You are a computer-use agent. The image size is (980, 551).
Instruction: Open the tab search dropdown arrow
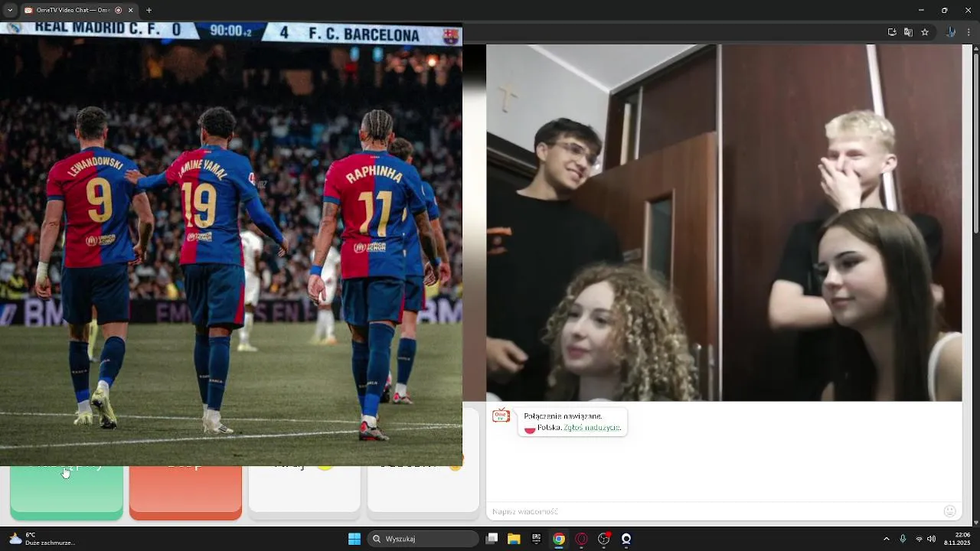click(9, 11)
